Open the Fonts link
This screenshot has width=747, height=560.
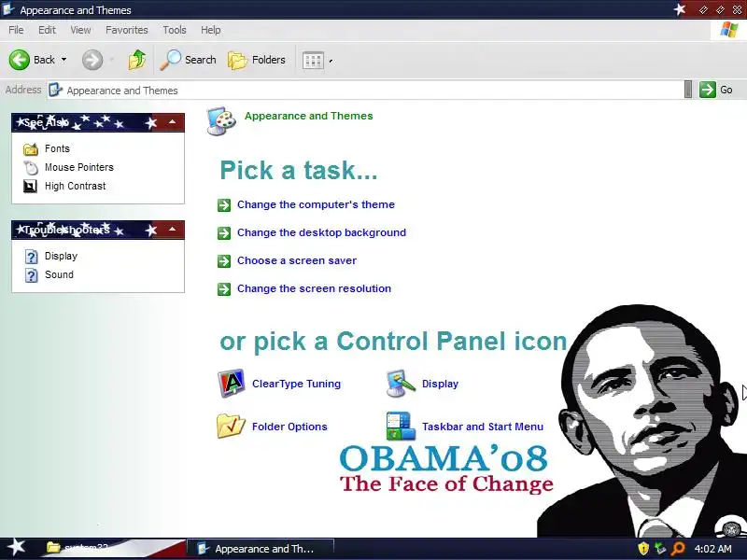click(x=57, y=148)
